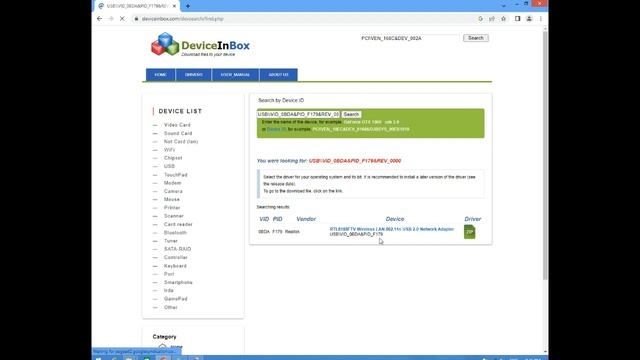Open the browser profile icon
Viewport: 640px width, 360px height.
[529, 19]
